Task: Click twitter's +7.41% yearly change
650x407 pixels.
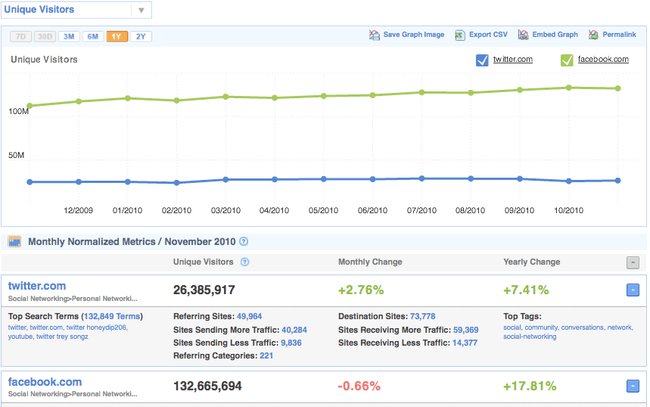Action: [526, 290]
